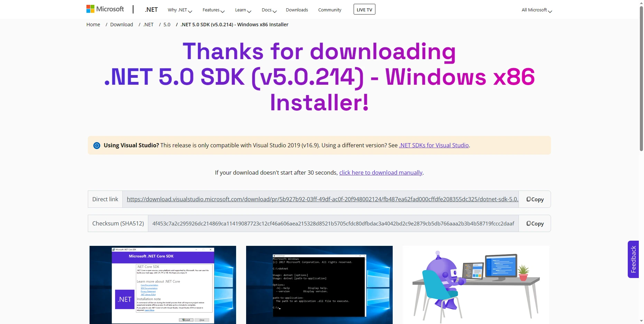Expand the Why .NET menu
The height and width of the screenshot is (324, 644).
[180, 10]
